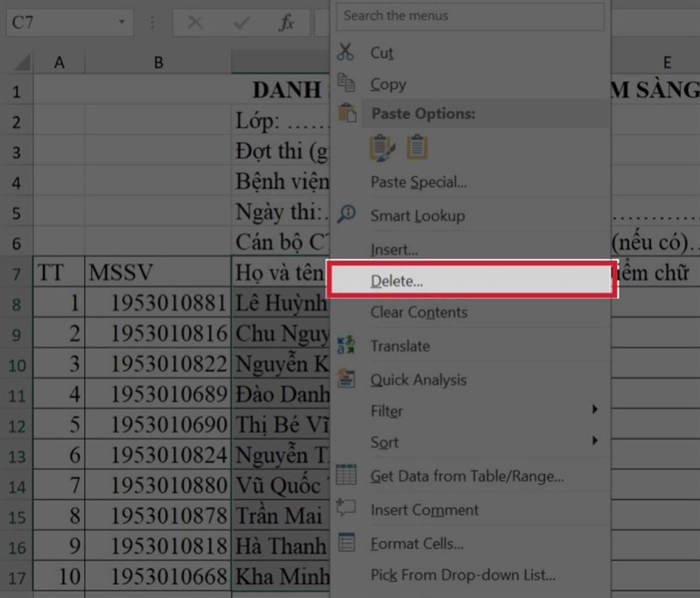Screen dimensions: 700x598
Task: Select the Cut scissors icon
Action: (x=346, y=53)
